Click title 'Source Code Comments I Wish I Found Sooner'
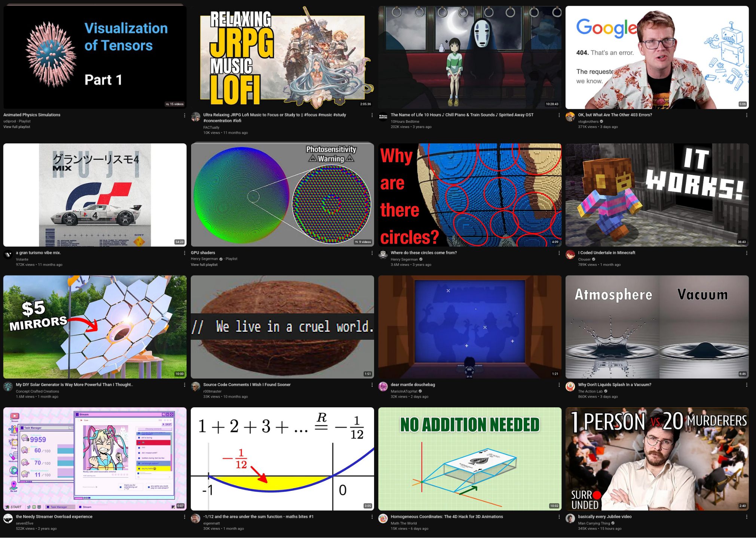756x538 pixels. pyautogui.click(x=247, y=384)
